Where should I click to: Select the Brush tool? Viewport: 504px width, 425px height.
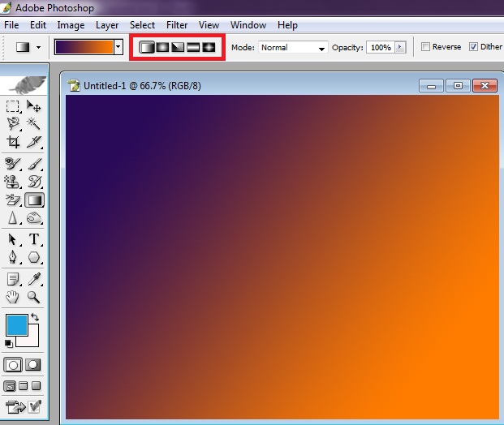[x=34, y=164]
